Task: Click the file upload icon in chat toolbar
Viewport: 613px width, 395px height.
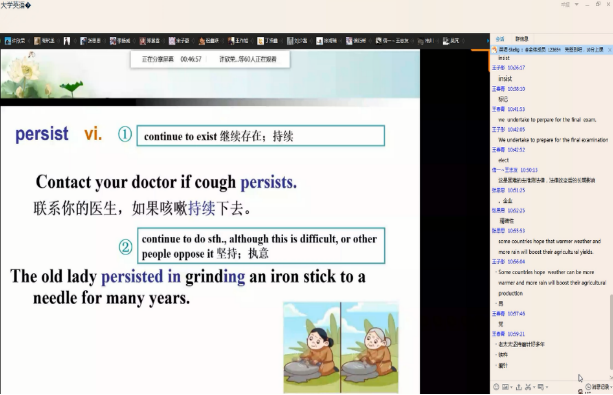Action: [519, 387]
